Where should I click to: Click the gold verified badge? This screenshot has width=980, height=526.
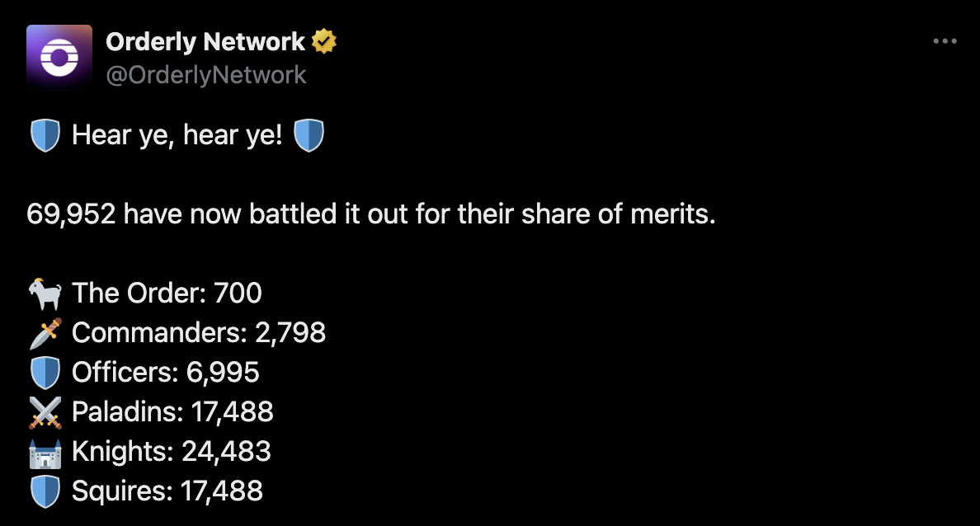click(x=323, y=42)
